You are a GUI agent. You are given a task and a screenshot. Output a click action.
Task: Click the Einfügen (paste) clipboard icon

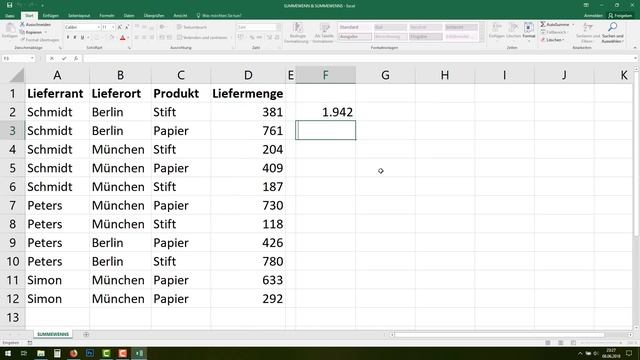click(x=10, y=29)
